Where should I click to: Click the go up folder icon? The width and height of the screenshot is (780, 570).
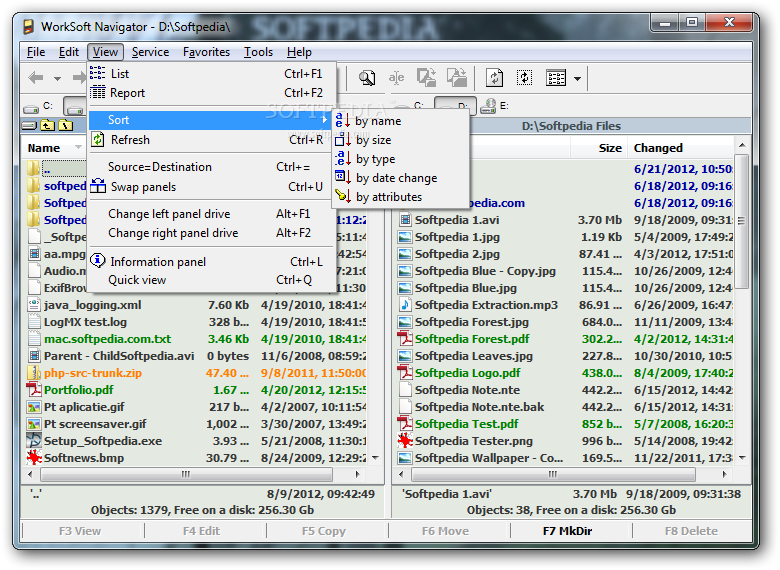click(48, 125)
